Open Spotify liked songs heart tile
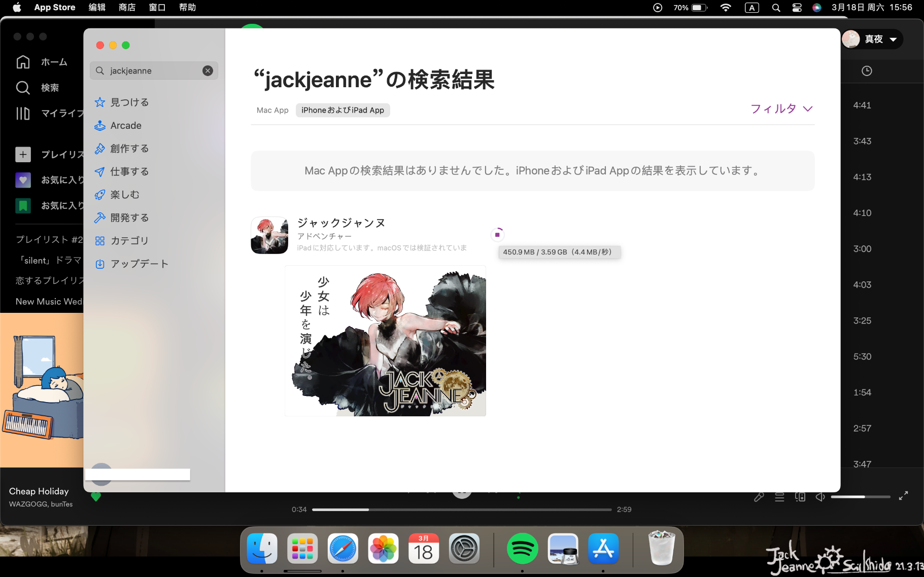924x577 pixels. (x=23, y=180)
